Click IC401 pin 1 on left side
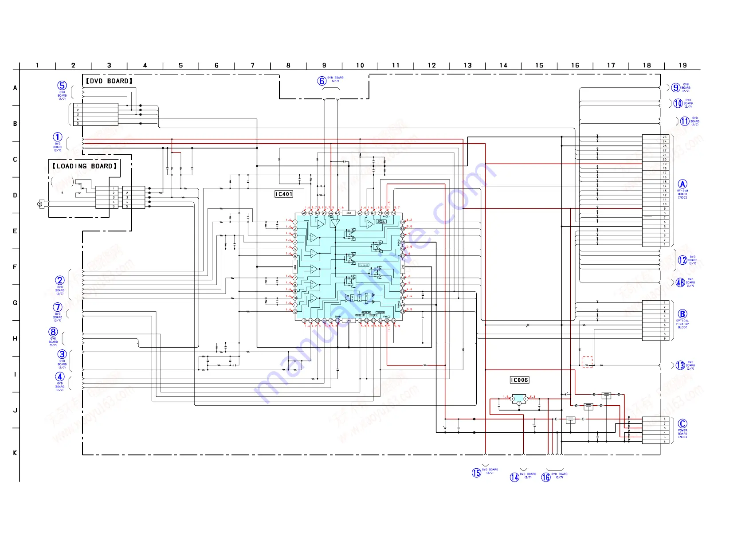 pyautogui.click(x=295, y=222)
